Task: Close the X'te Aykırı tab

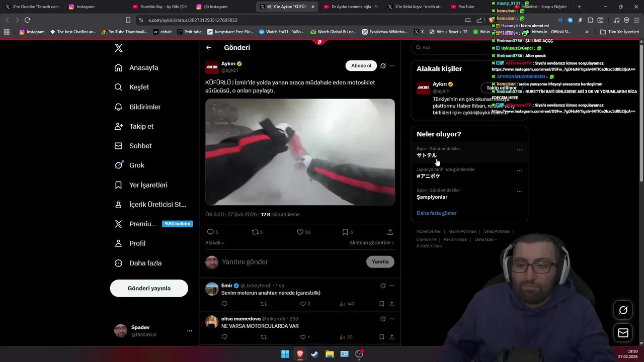Action: point(313,7)
